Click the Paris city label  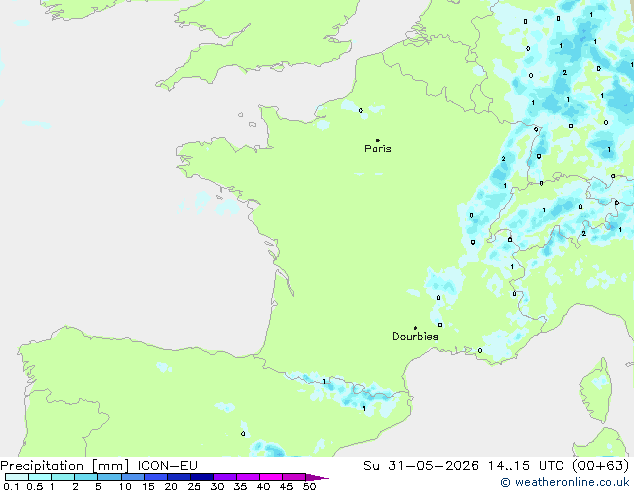[x=378, y=149]
